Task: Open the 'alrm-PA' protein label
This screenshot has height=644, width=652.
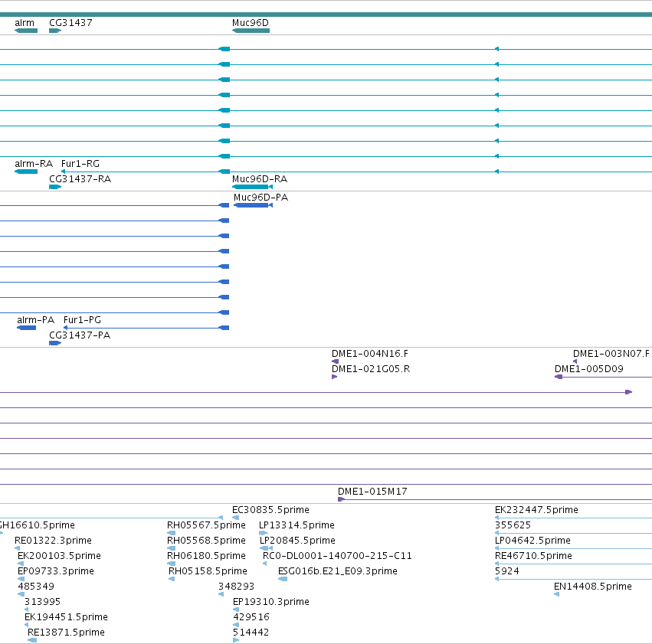Action: (36, 320)
